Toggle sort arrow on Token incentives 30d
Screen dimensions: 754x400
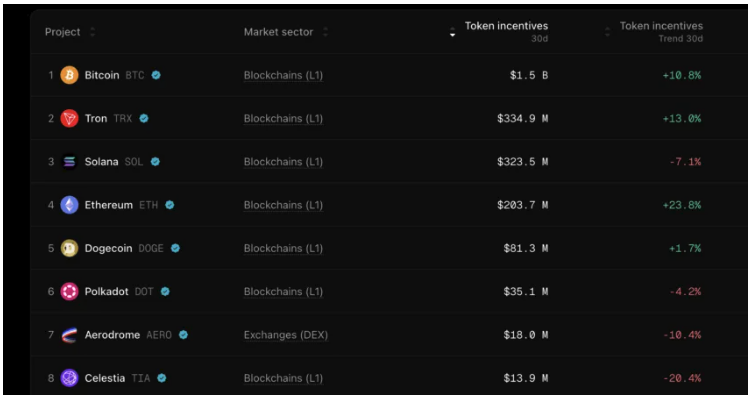pos(452,32)
